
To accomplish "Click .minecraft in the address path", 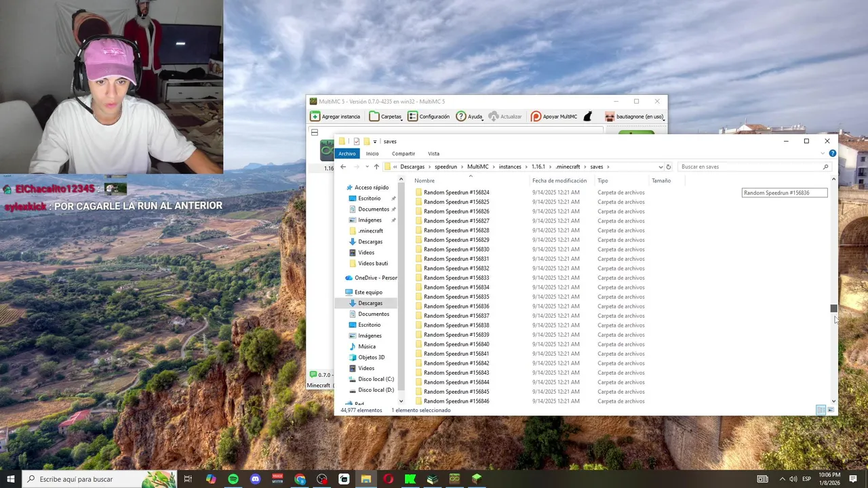I will (568, 167).
